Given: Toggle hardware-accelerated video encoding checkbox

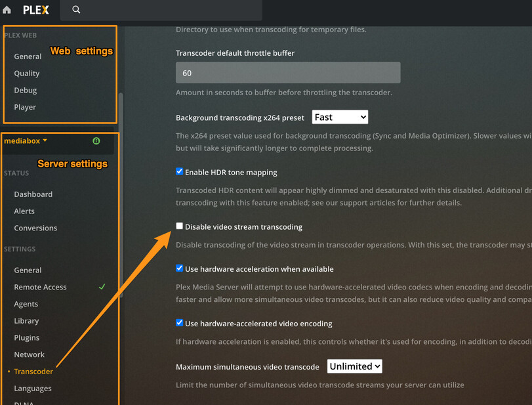Looking at the screenshot, I should tap(180, 323).
